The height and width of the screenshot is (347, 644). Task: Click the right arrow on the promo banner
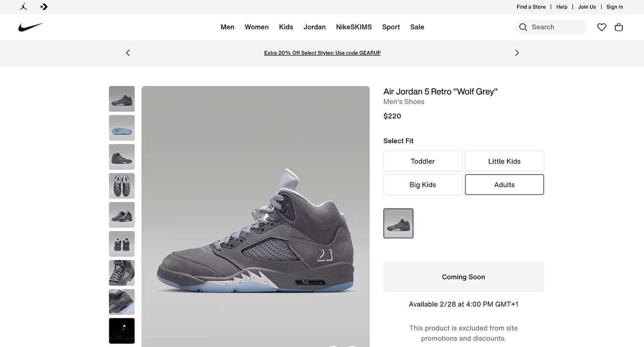[x=517, y=53]
